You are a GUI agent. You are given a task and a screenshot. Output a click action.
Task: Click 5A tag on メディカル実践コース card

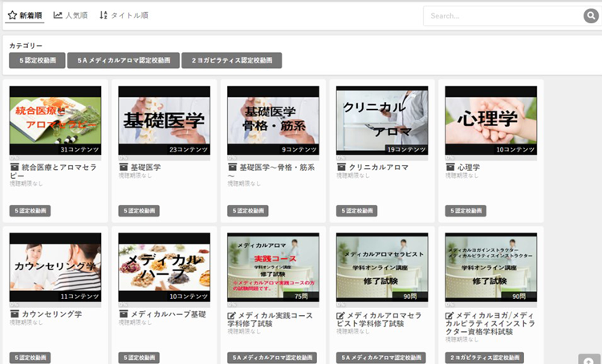(272, 358)
